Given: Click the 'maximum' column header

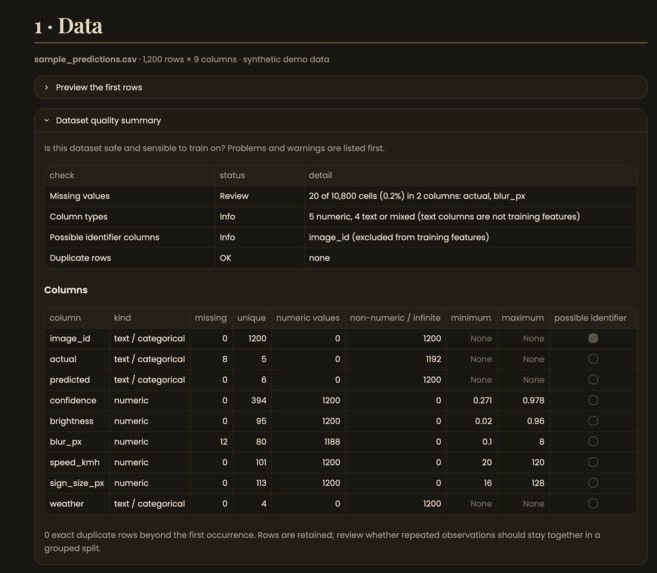Looking at the screenshot, I should pos(523,318).
